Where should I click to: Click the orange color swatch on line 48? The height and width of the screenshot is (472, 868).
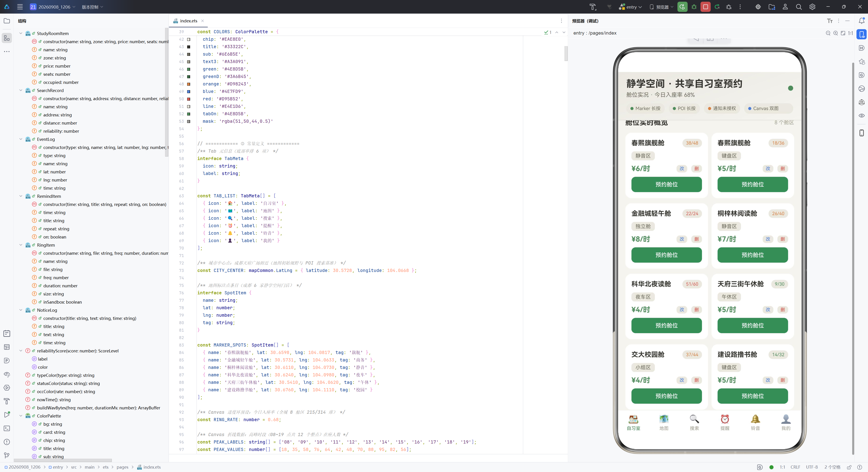pyautogui.click(x=189, y=84)
